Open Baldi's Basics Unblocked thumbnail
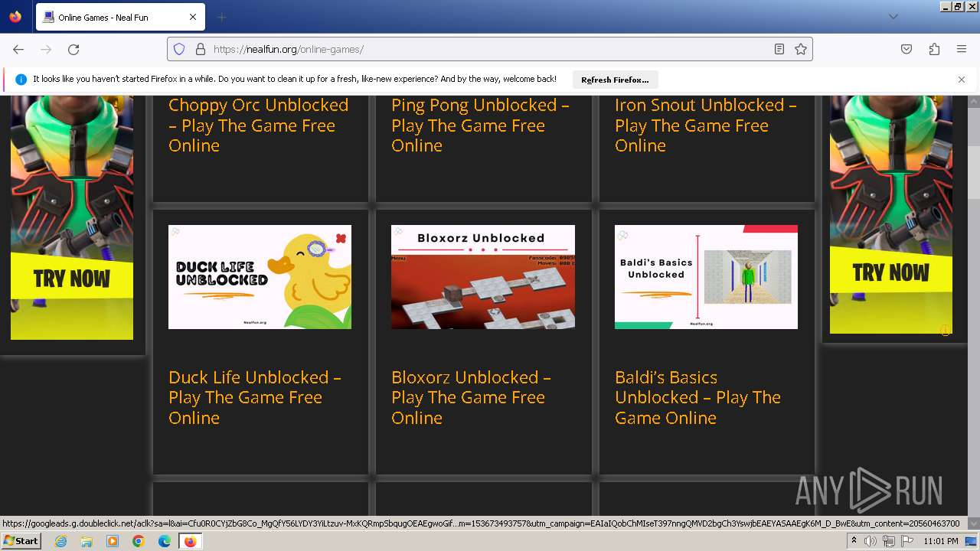Image resolution: width=980 pixels, height=551 pixels. tap(706, 277)
